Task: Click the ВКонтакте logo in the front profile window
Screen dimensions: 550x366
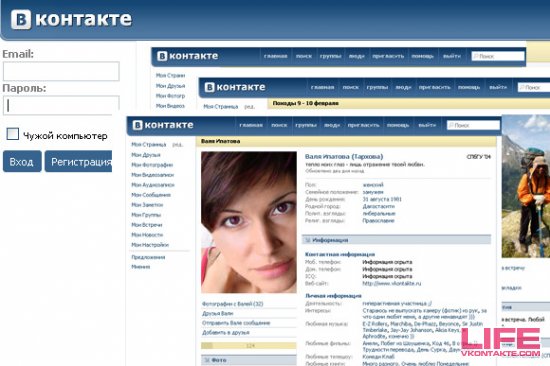Action: 163,125
